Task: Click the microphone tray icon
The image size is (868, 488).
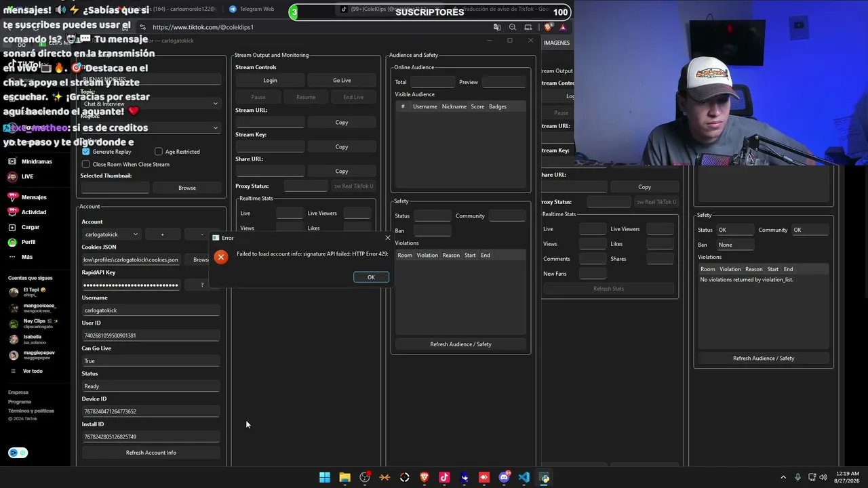Action: click(797, 477)
